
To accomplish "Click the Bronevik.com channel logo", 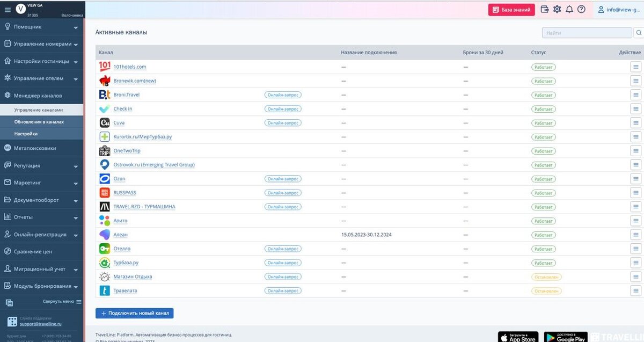I will [105, 81].
